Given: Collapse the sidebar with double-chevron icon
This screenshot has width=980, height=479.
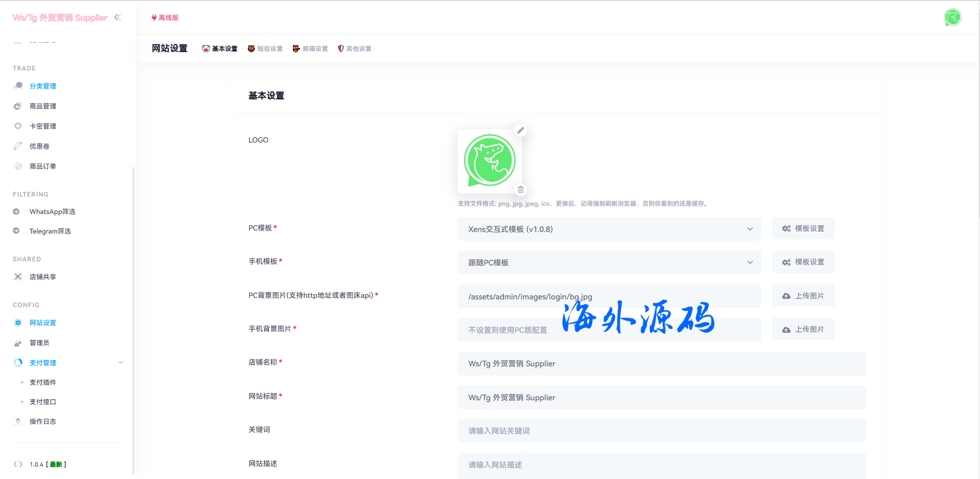Looking at the screenshot, I should (118, 17).
